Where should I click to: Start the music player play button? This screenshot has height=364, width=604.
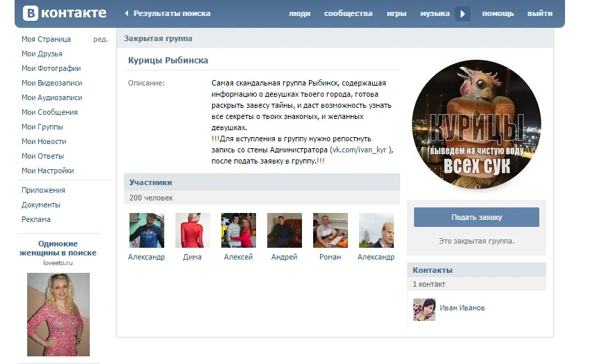coord(463,14)
